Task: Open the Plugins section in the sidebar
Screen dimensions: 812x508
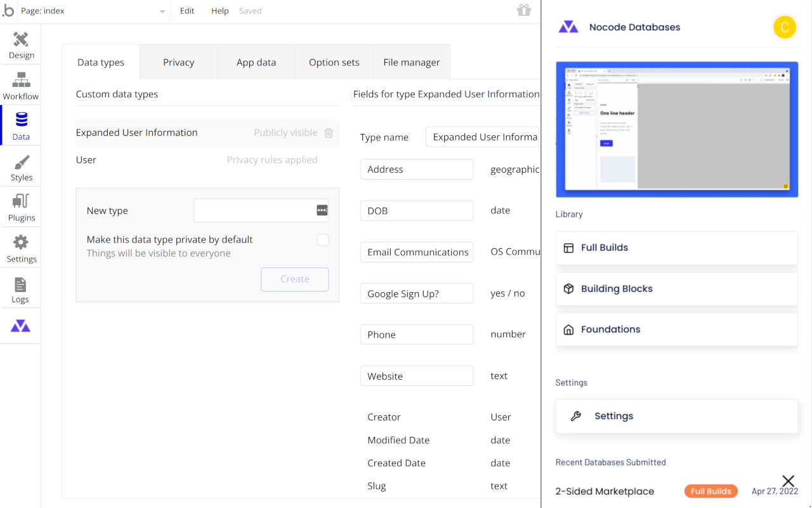Action: click(x=21, y=206)
